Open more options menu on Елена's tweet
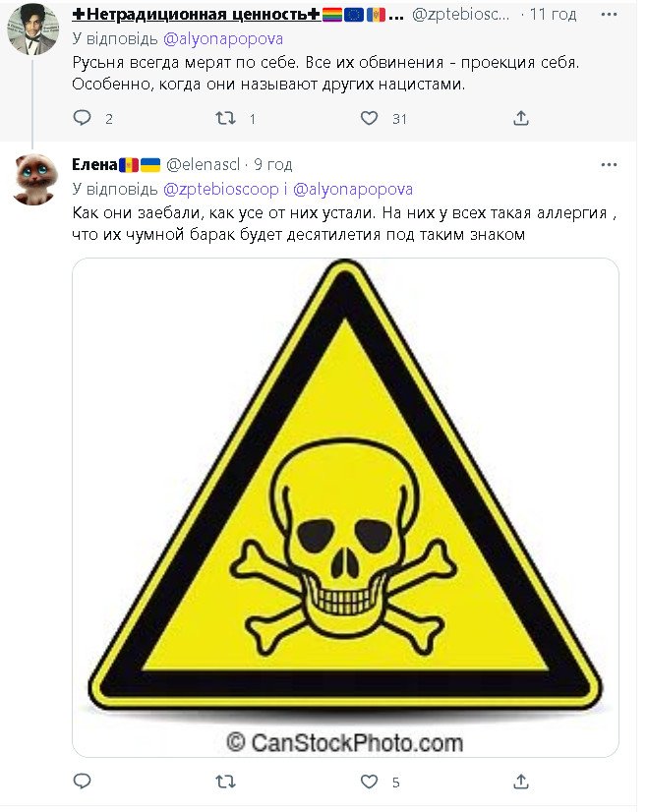 [x=610, y=165]
